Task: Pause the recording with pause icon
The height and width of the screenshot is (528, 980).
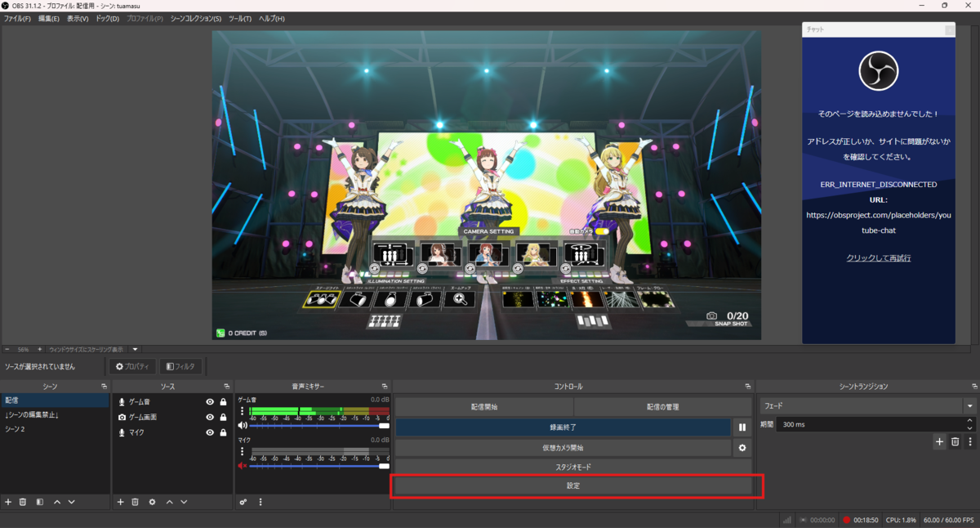Action: [742, 427]
